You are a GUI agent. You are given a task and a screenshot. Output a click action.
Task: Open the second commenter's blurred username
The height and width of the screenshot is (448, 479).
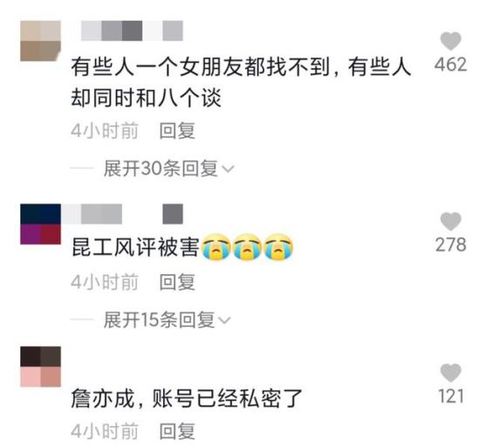pos(122,214)
